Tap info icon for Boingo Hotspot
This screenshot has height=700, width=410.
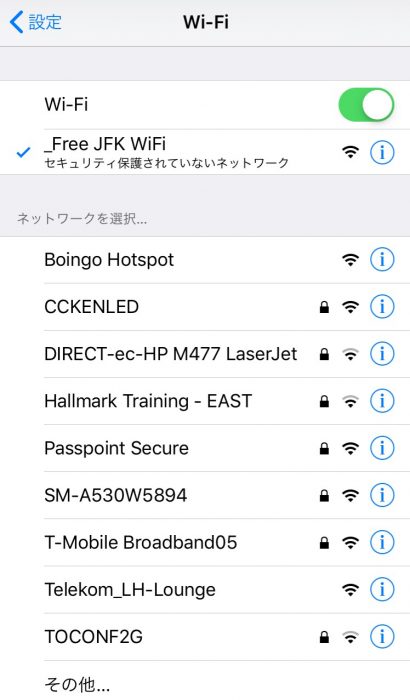382,259
